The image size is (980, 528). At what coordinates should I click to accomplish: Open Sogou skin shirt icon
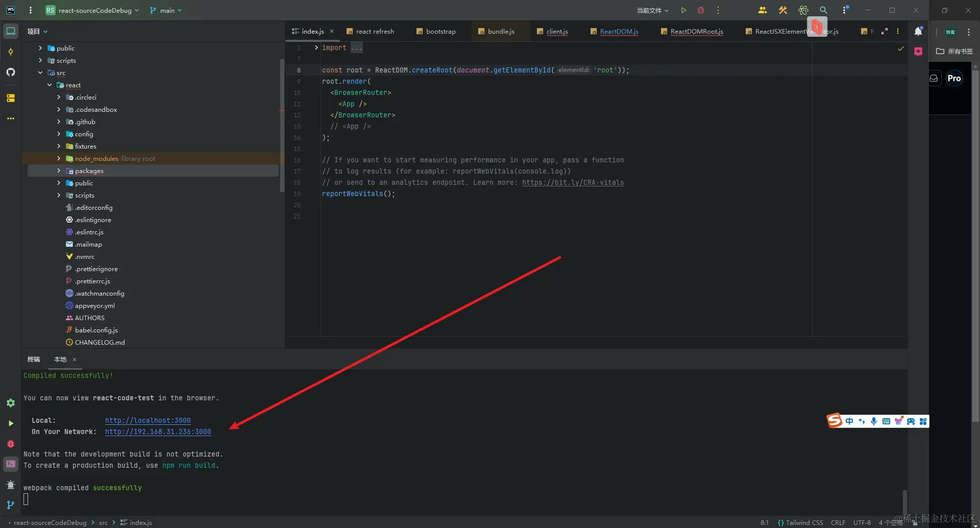coord(899,421)
